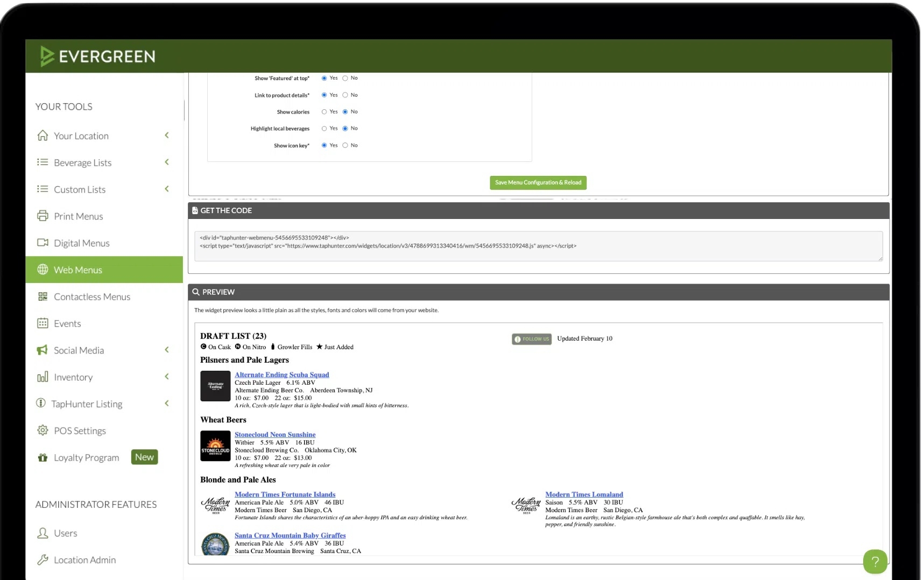This screenshot has height=580, width=924.
Task: Click the Social Media megaphone icon
Action: coord(42,350)
